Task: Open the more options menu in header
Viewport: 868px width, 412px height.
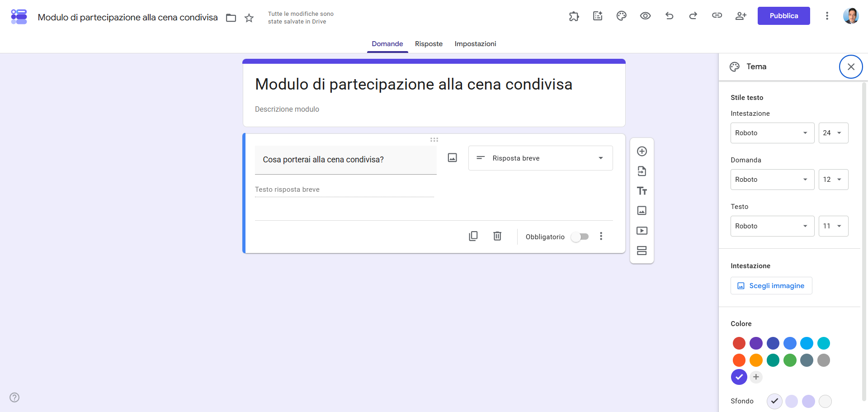Action: (827, 16)
